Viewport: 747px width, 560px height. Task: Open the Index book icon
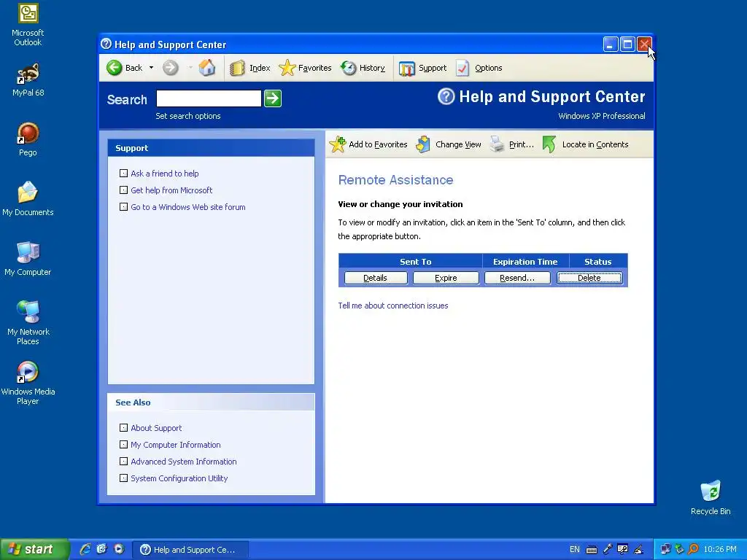pyautogui.click(x=237, y=68)
